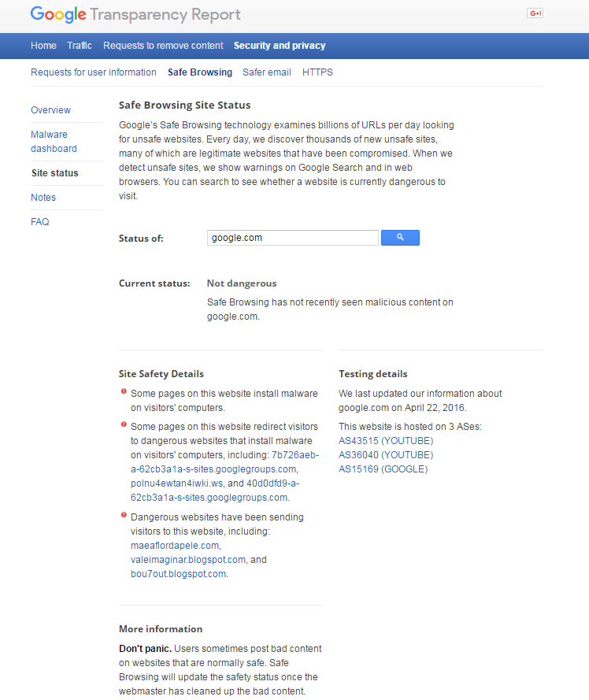Click the G+1 share button

(535, 13)
